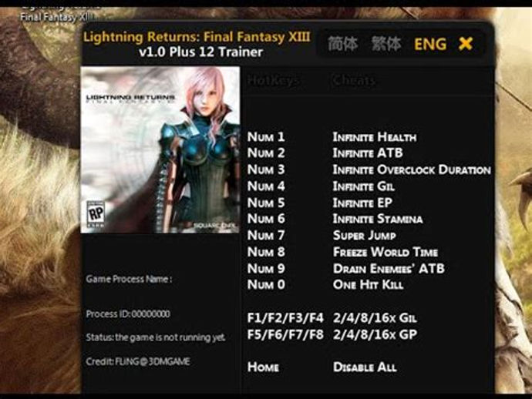The image size is (532, 399).
Task: Switch language to Simplified Chinese 简体
Action: click(x=342, y=44)
